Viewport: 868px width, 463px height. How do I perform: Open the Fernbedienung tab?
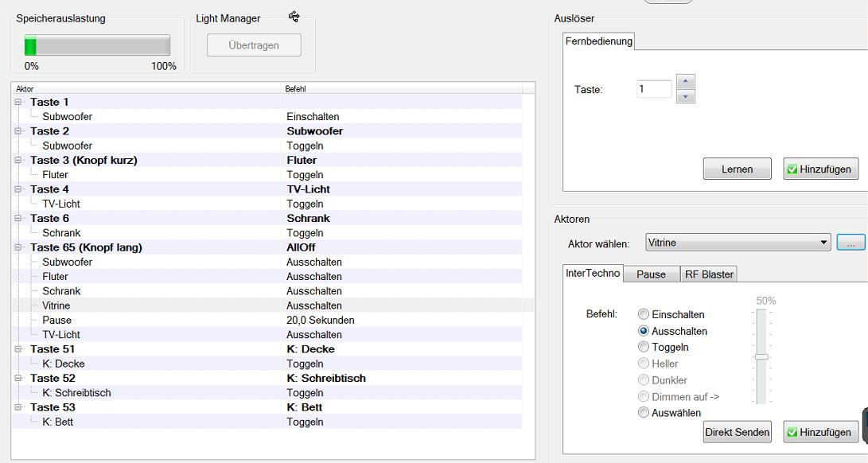[x=598, y=41]
